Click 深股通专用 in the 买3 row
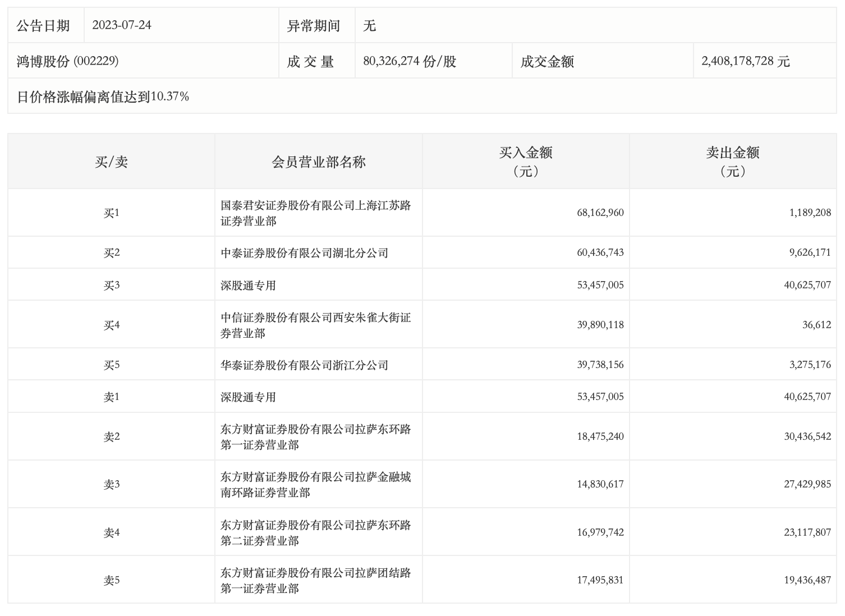The image size is (845, 616). tap(248, 286)
